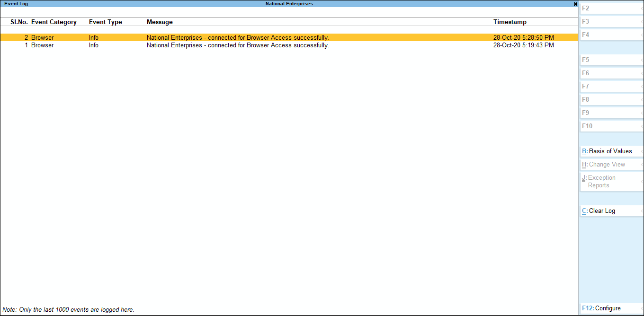
Task: Click the Timestamp column header
Action: tap(510, 22)
